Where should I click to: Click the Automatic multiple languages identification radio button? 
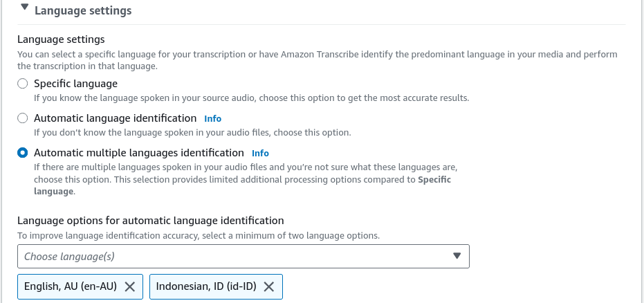(23, 153)
